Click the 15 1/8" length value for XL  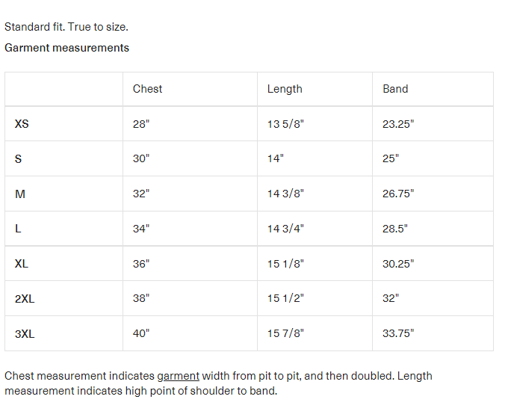point(285,264)
